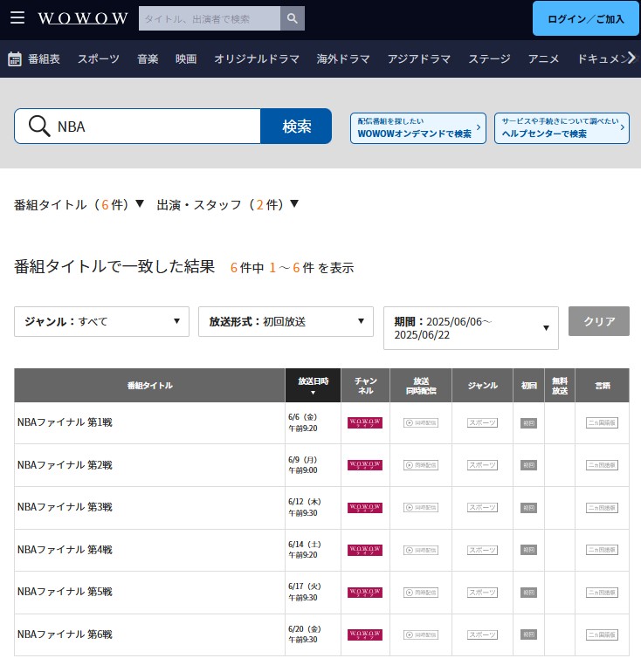
Task: Click WOWOW channel logo for NBAファイナル 第4戦
Action: (365, 550)
